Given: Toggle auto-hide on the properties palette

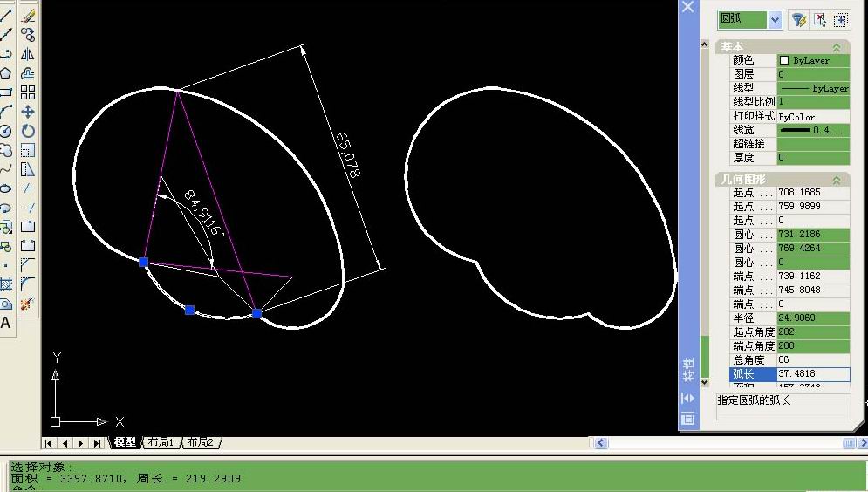Looking at the screenshot, I should (687, 398).
